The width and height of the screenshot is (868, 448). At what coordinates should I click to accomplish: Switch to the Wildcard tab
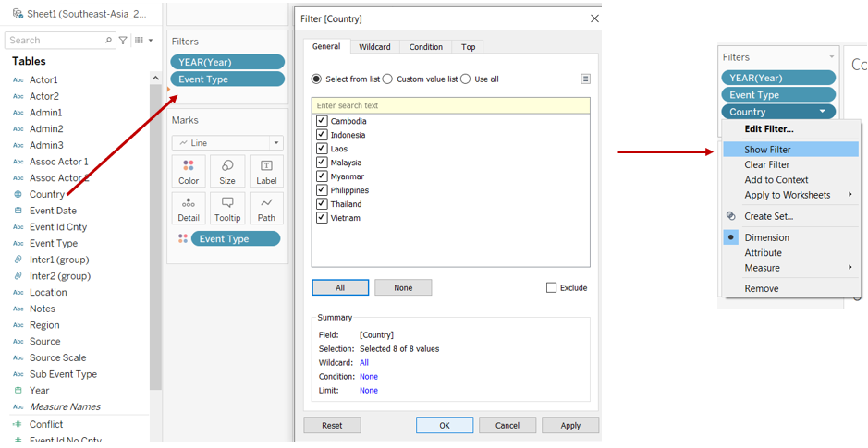[x=374, y=47]
